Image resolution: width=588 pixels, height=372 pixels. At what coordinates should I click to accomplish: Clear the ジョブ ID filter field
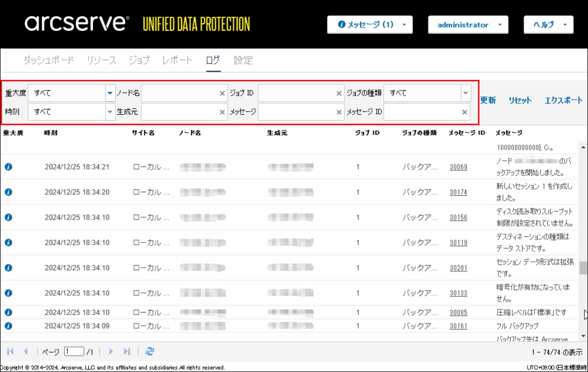click(339, 93)
